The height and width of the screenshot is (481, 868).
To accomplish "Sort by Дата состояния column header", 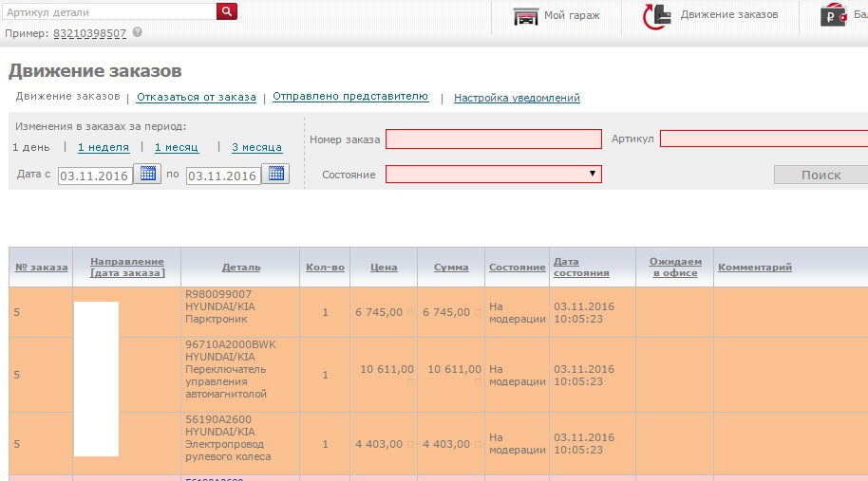I will click(x=581, y=267).
